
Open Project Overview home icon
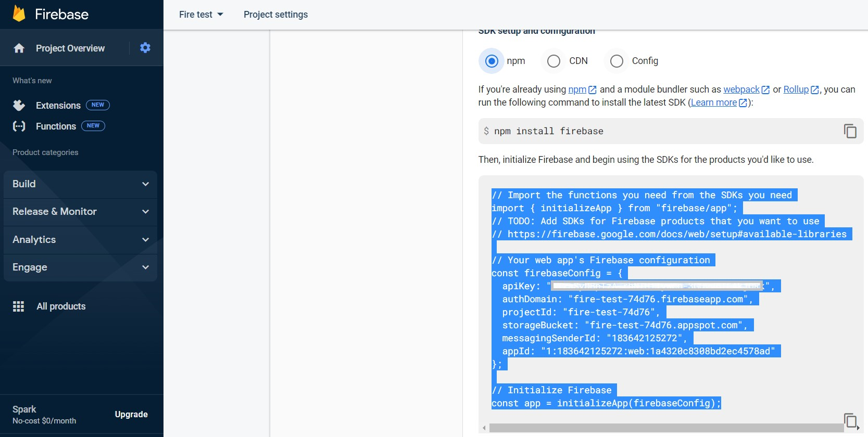point(19,48)
